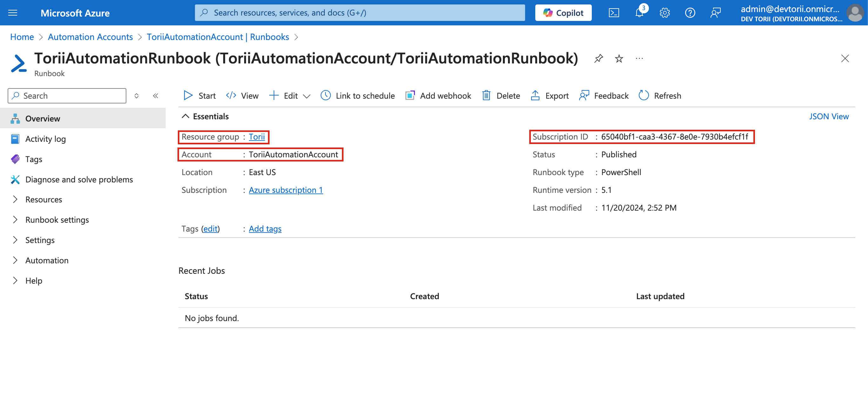Image resolution: width=868 pixels, height=394 pixels.
Task: Open Diagnose and solve problems
Action: pyautogui.click(x=83, y=180)
